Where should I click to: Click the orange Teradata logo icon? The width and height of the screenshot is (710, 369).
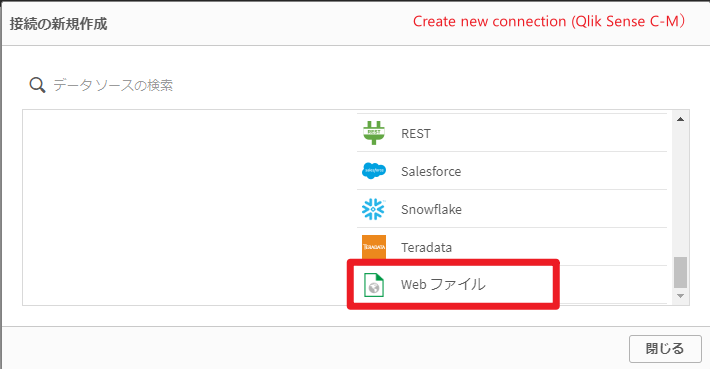tap(374, 247)
